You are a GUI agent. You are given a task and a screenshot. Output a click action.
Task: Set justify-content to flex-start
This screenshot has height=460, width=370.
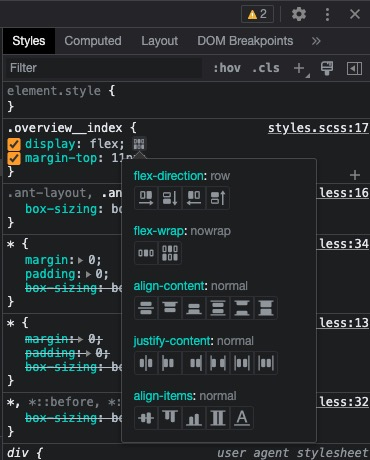pyautogui.click(x=170, y=363)
